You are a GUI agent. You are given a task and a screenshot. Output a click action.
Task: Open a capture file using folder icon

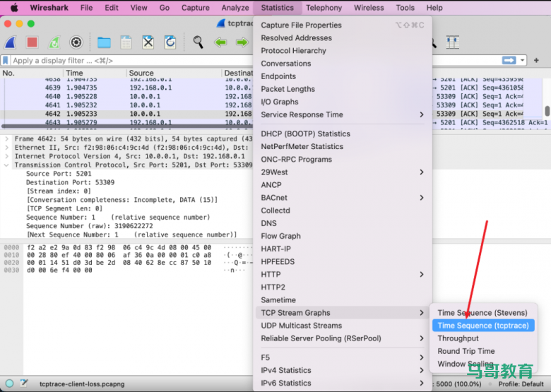click(x=104, y=42)
